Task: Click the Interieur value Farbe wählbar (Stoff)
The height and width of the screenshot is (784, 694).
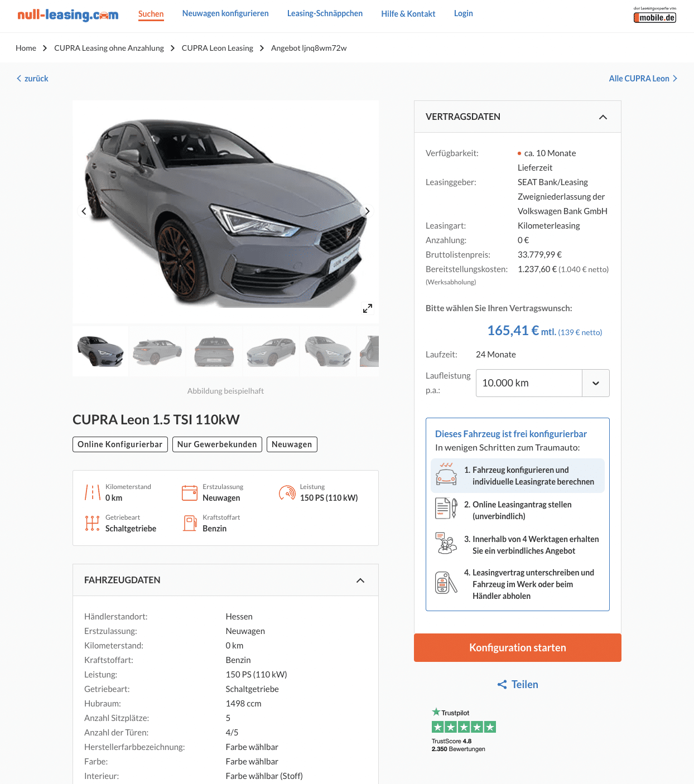Action: (x=264, y=776)
